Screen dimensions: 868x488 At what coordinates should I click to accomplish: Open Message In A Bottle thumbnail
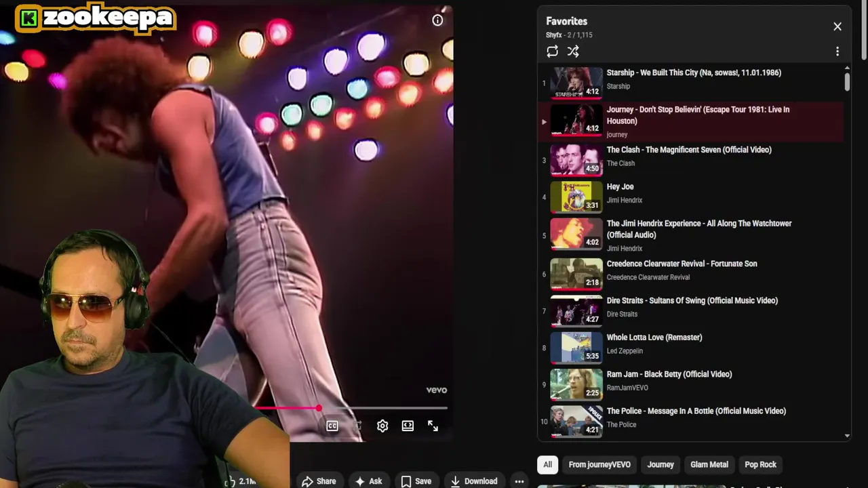[576, 421]
